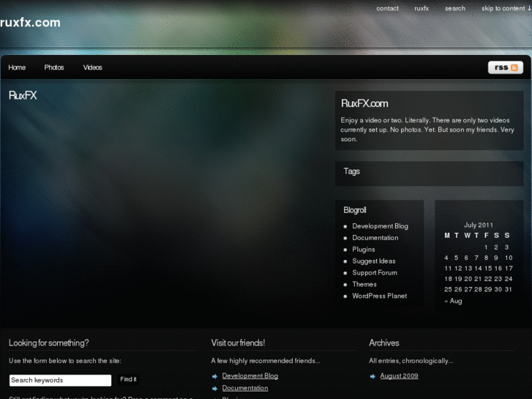Open Development Blog in Blogroll
This screenshot has width=532, height=399.
click(380, 226)
